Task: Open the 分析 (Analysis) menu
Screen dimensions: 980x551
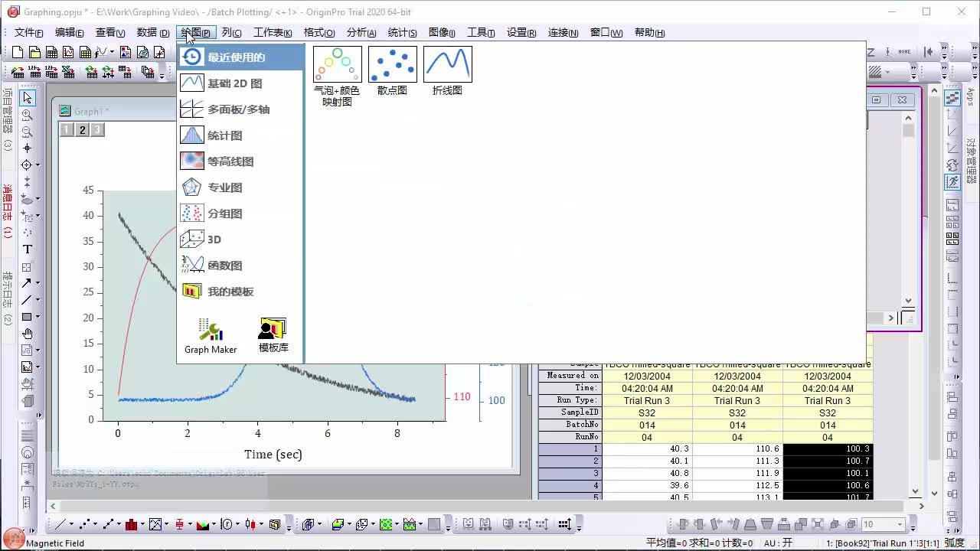Action: click(x=361, y=32)
